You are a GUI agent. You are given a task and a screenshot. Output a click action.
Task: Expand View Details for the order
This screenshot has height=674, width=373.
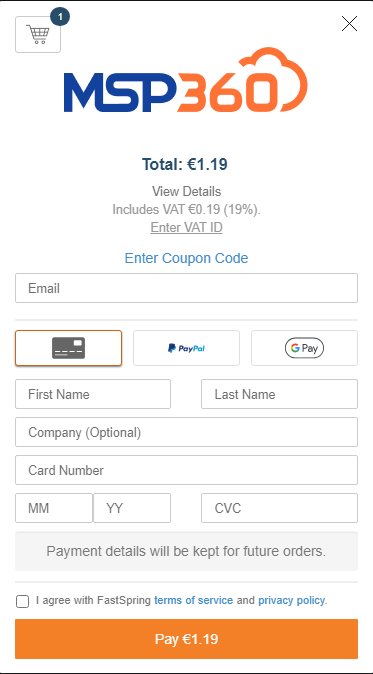(x=186, y=191)
